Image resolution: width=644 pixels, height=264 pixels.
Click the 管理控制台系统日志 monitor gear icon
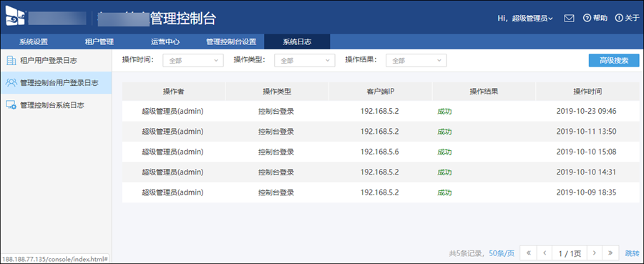(x=11, y=105)
